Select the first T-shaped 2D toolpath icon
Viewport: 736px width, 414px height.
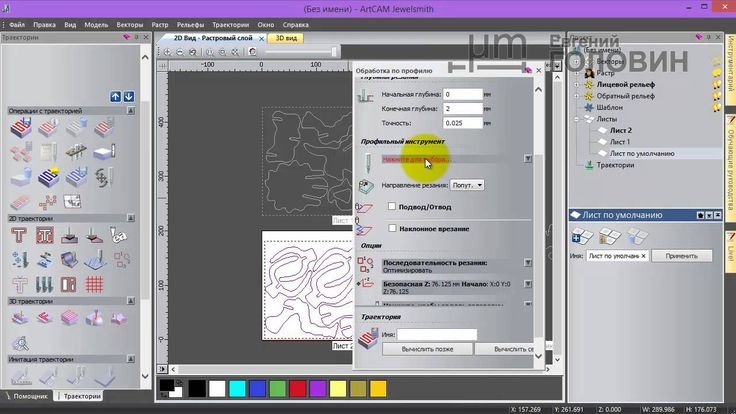coord(20,235)
